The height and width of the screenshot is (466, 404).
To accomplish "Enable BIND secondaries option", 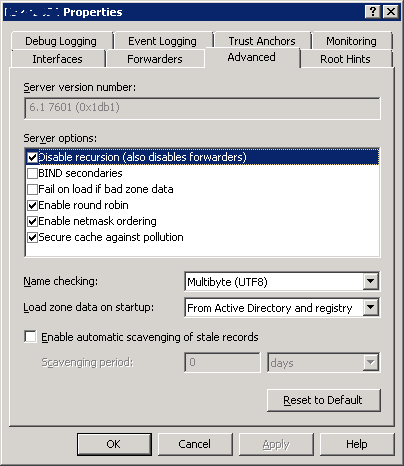I will coord(32,173).
